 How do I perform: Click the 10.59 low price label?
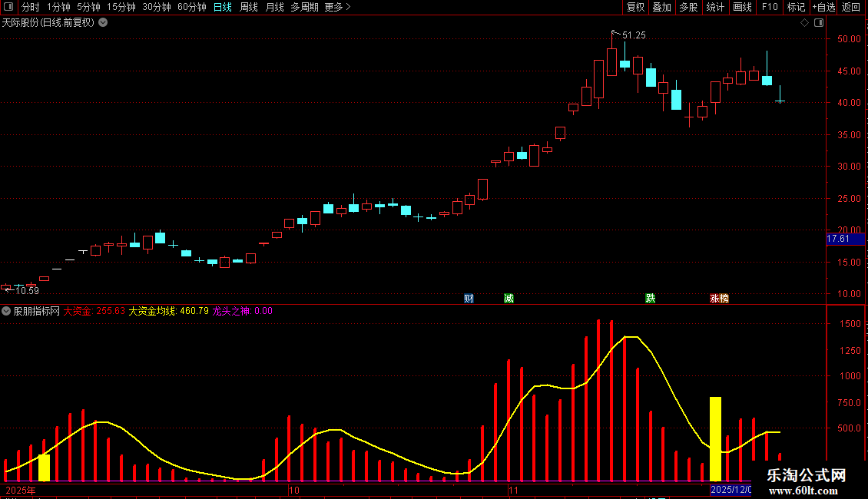tap(27, 291)
